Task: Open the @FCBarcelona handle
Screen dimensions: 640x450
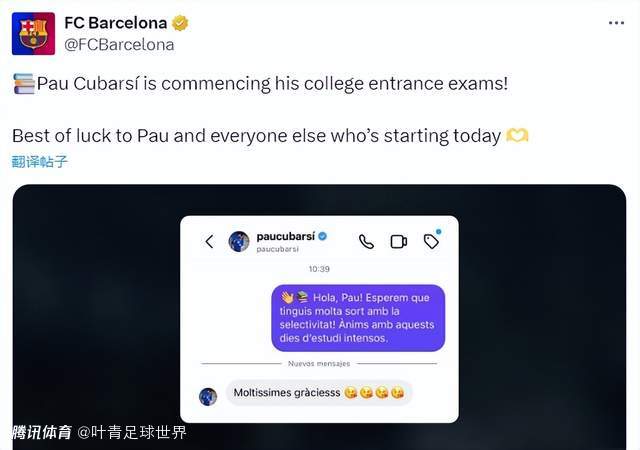Action: click(x=119, y=45)
